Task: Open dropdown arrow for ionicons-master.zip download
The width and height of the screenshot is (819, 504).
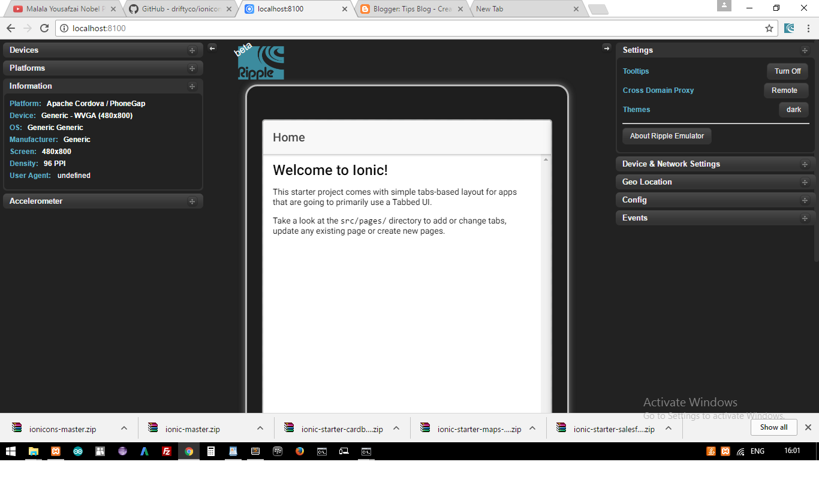Action: [x=124, y=428]
